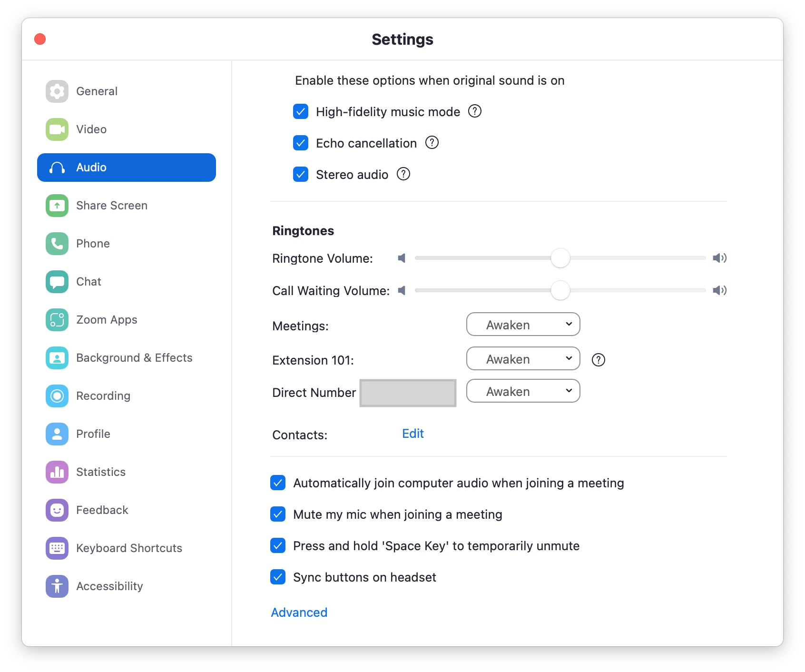Click the Accessibility icon

pos(57,586)
